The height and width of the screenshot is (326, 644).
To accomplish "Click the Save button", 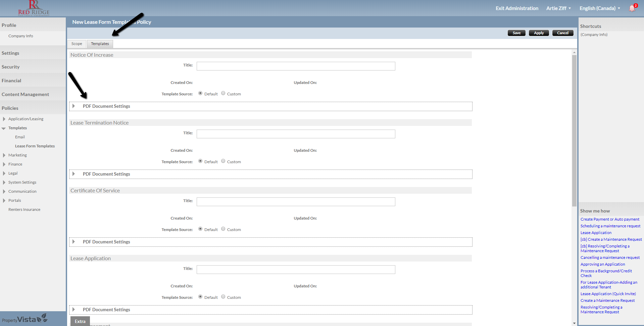I will click(x=516, y=33).
